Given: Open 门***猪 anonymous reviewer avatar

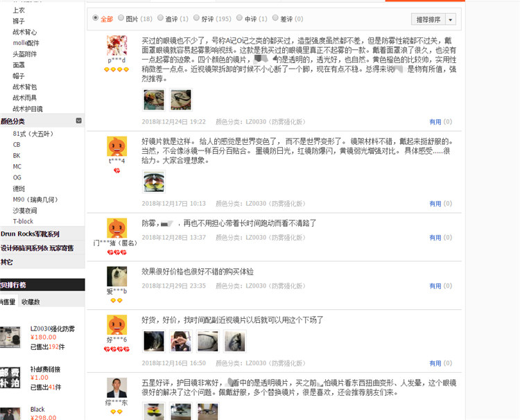Looking at the screenshot, I should tap(116, 228).
